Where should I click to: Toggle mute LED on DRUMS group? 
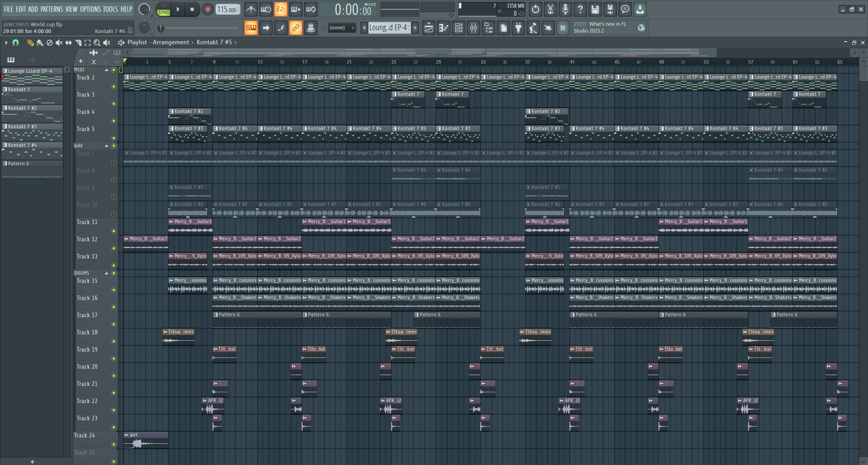click(114, 273)
